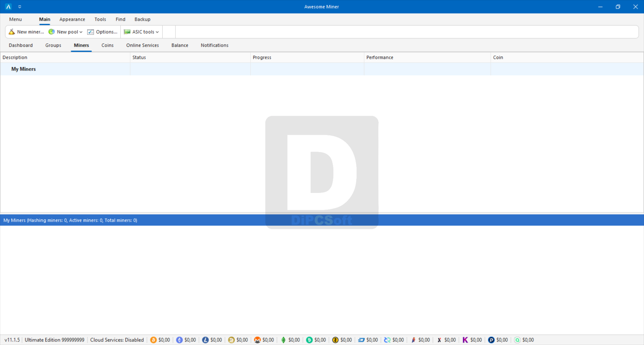The height and width of the screenshot is (345, 644).
Task: Select the My Miners group row
Action: pyautogui.click(x=322, y=69)
